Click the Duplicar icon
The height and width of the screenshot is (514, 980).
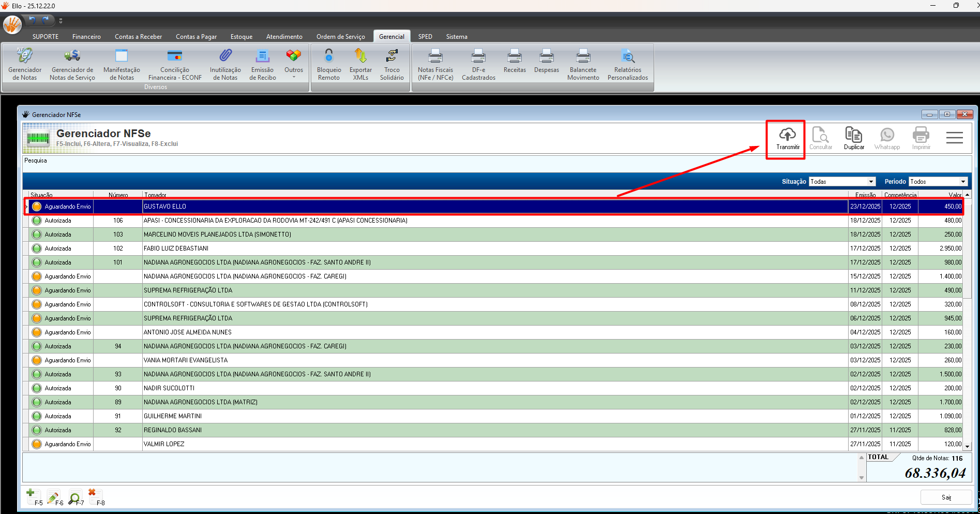pos(853,136)
